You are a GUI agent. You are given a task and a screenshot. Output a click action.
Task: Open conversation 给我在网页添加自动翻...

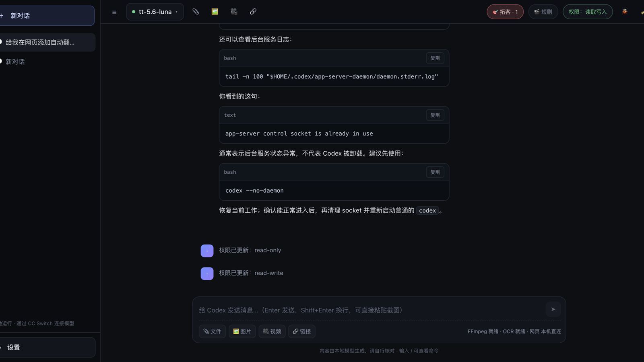click(47, 42)
